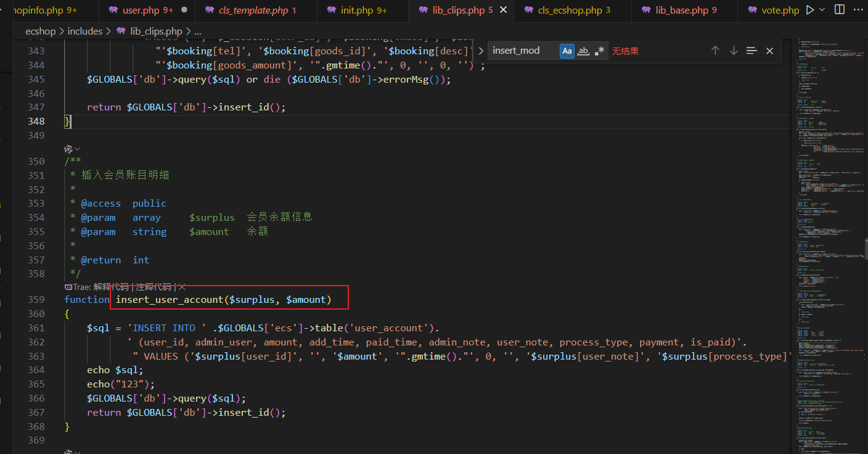868x454 pixels.
Task: Go to next find match arrow
Action: click(x=734, y=51)
